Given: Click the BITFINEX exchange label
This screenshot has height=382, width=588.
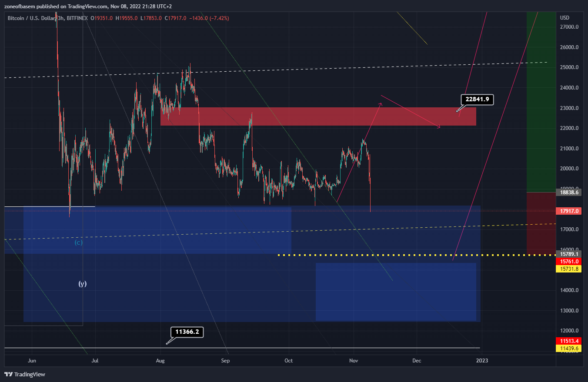Looking at the screenshot, I should (x=77, y=18).
